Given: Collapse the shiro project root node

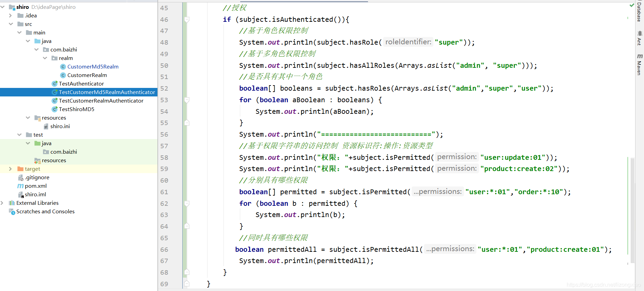Looking at the screenshot, I should point(3,7).
